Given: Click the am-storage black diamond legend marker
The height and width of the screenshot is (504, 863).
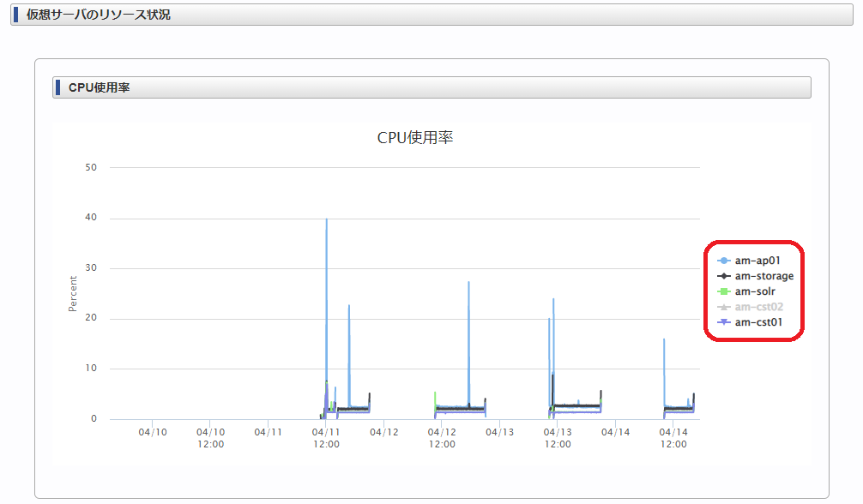Looking at the screenshot, I should point(724,276).
